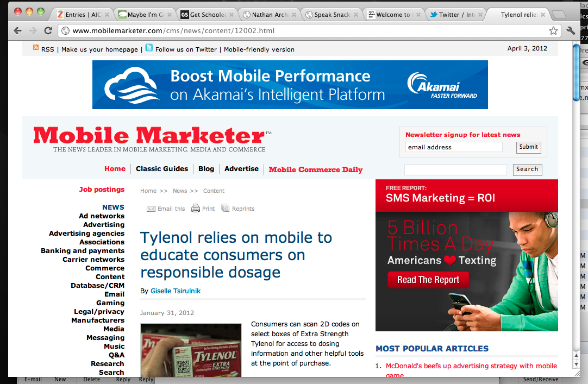Viewport: 588px width, 384px height.
Task: Switch to the Get Schooled tab
Action: click(208, 15)
